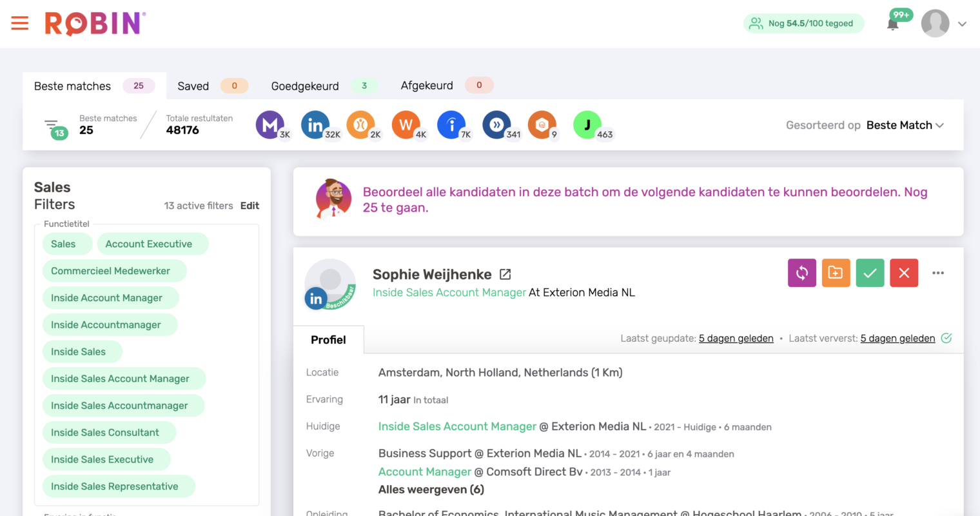Screen dimensions: 980x516
Task: Open the Beste Match sort dropdown
Action: pyautogui.click(x=904, y=125)
